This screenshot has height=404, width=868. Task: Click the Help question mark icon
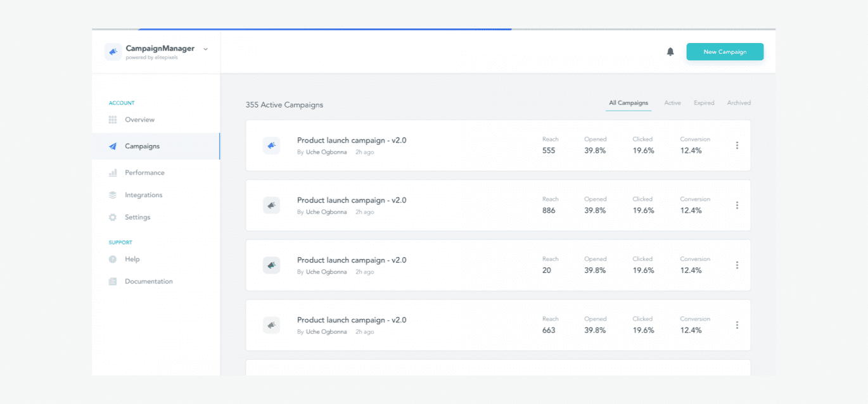pyautogui.click(x=113, y=259)
